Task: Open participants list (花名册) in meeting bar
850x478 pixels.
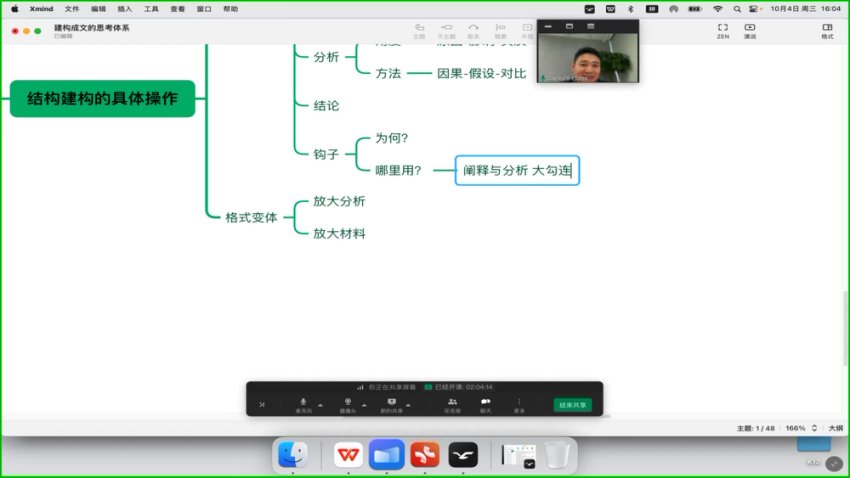Action: [x=452, y=404]
